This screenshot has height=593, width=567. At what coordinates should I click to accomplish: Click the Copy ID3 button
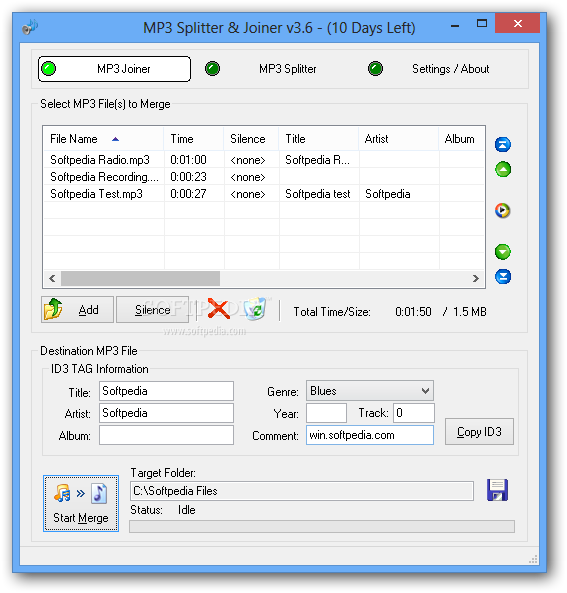[x=479, y=432]
